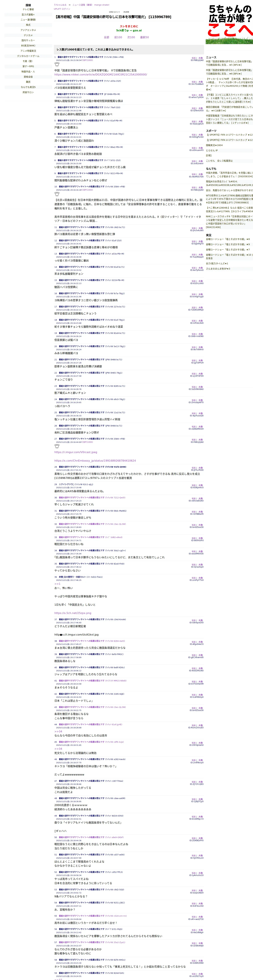The image size is (253, 980).
Task: Click the icon below post 27 header
Action: (57, 446)
